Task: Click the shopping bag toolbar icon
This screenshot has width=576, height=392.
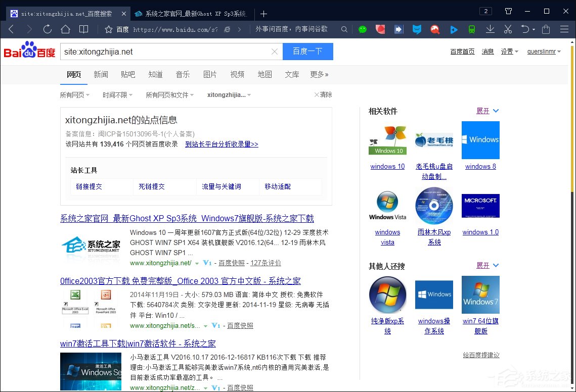Action: coord(546,29)
